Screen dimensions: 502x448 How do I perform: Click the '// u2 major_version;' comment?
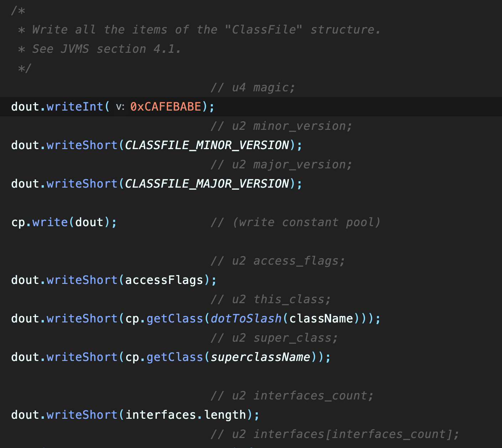pyautogui.click(x=281, y=164)
